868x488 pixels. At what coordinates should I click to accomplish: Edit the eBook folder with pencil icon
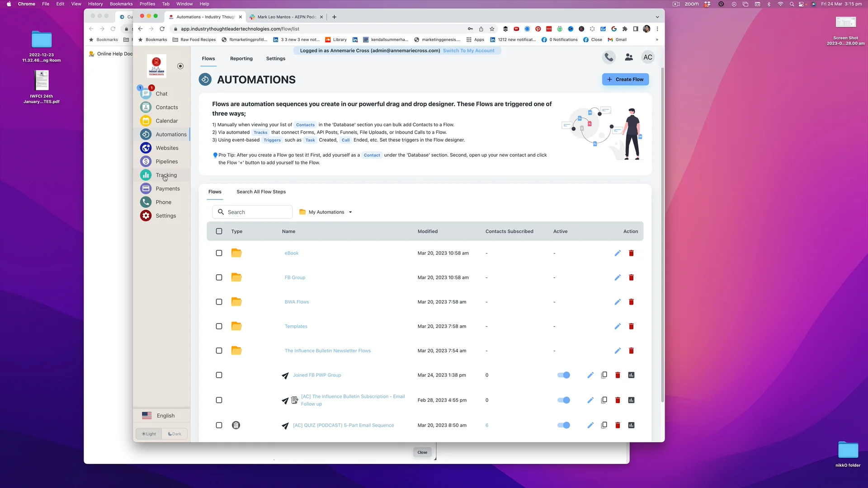click(x=618, y=253)
